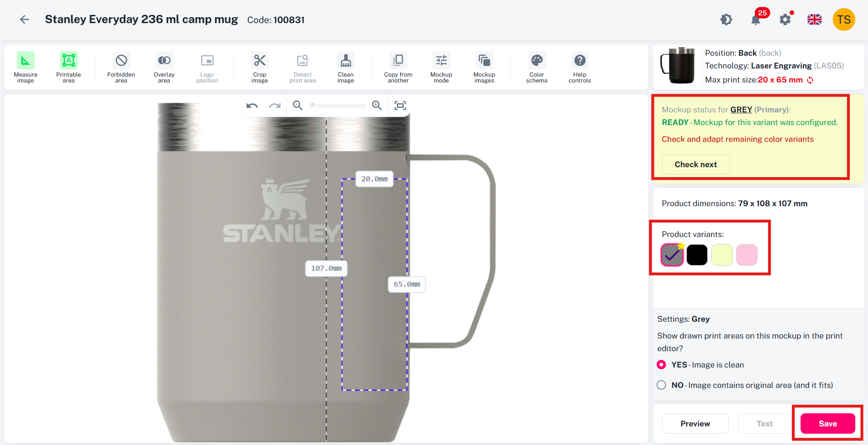Screen dimensions: 868x445
Task: Open the Overlay area tool
Action: tap(164, 68)
